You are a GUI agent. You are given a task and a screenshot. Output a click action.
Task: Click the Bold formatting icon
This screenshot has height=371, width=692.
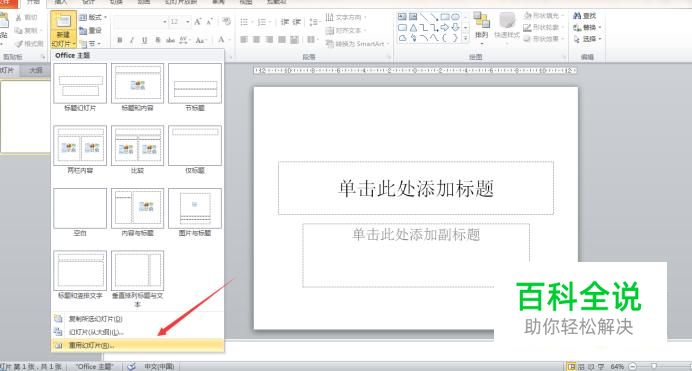click(x=120, y=40)
